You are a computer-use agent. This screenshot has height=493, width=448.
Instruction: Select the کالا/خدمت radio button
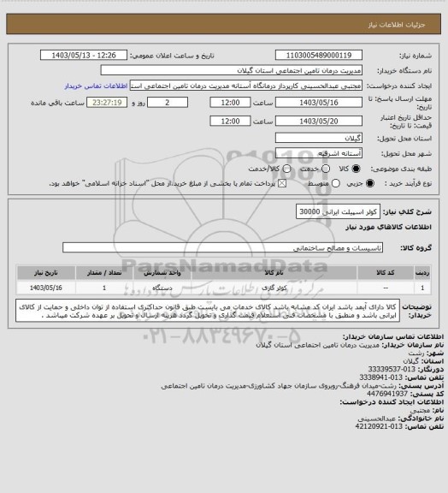coord(286,169)
